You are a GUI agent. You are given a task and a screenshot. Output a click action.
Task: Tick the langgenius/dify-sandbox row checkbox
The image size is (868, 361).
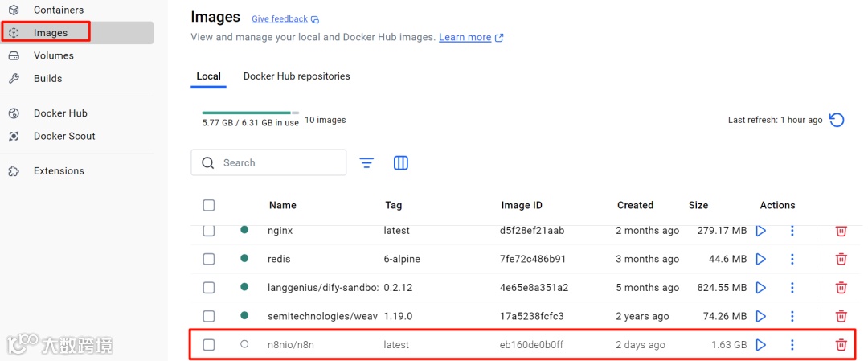pyautogui.click(x=209, y=288)
